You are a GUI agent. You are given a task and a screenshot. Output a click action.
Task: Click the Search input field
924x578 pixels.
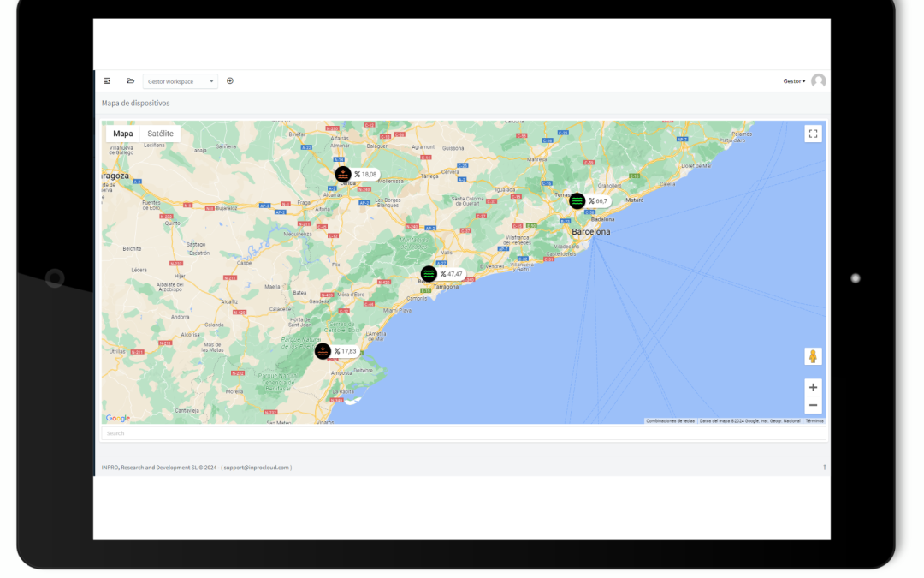[x=464, y=433]
